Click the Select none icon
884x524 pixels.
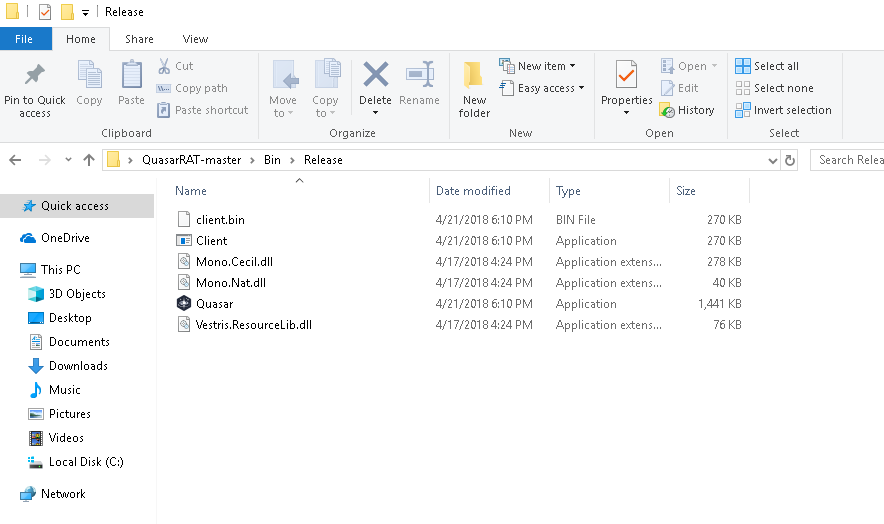742,88
